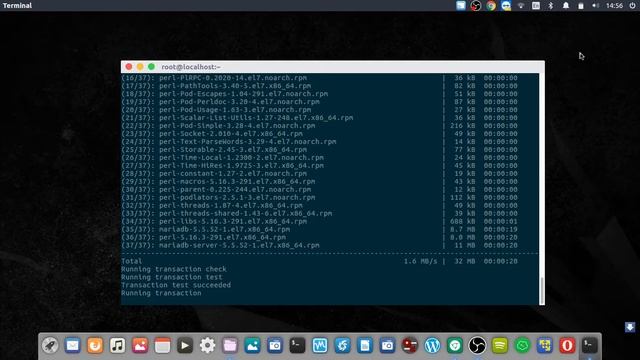
Task: Click the blue download arrow on desktop
Action: [630, 327]
